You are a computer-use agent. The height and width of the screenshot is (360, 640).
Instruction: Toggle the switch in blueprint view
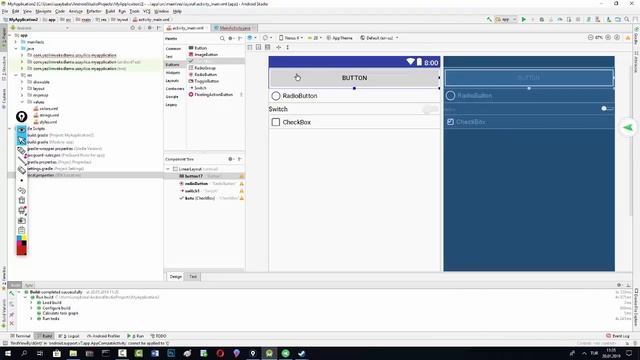tap(607, 109)
